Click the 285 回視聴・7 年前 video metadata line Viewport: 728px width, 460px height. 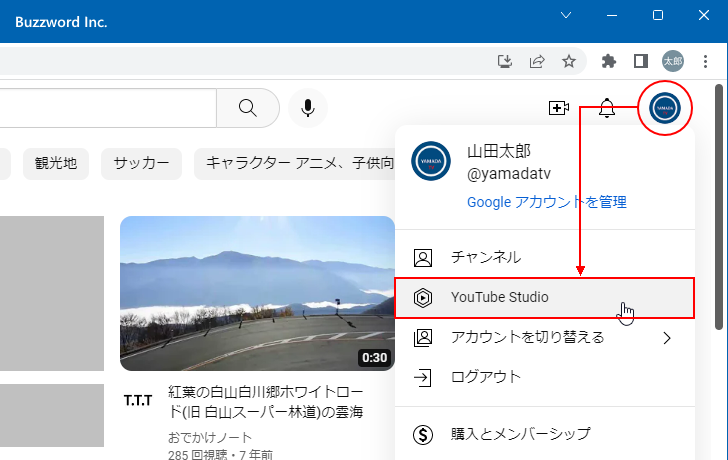click(221, 454)
